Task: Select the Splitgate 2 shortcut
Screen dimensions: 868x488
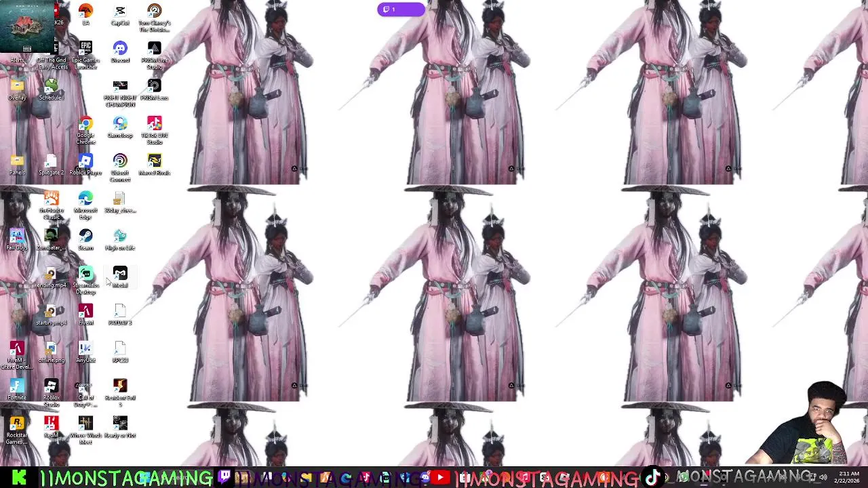Action: point(51,165)
